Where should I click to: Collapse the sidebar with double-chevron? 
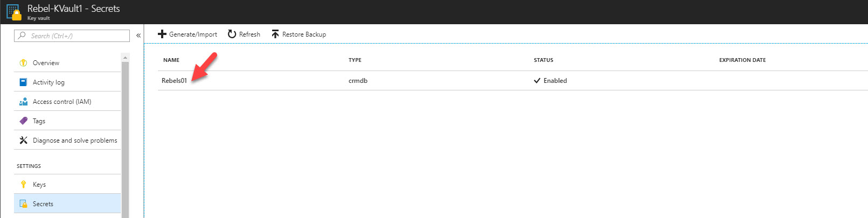[138, 36]
